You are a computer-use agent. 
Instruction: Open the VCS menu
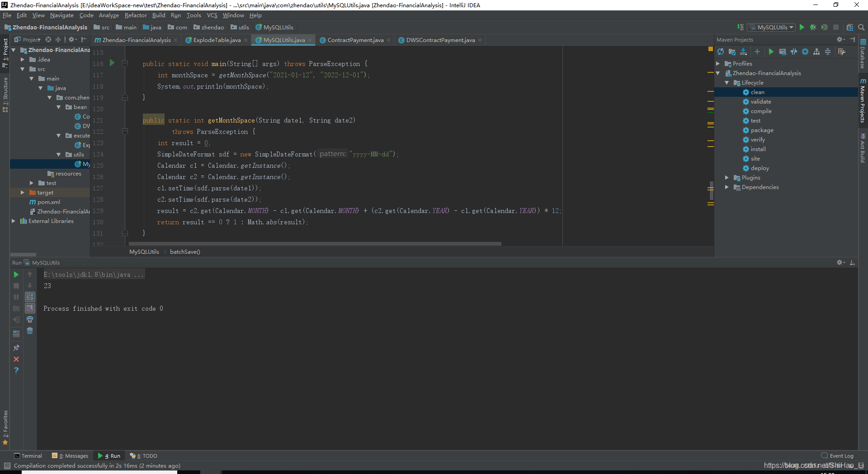pos(212,15)
